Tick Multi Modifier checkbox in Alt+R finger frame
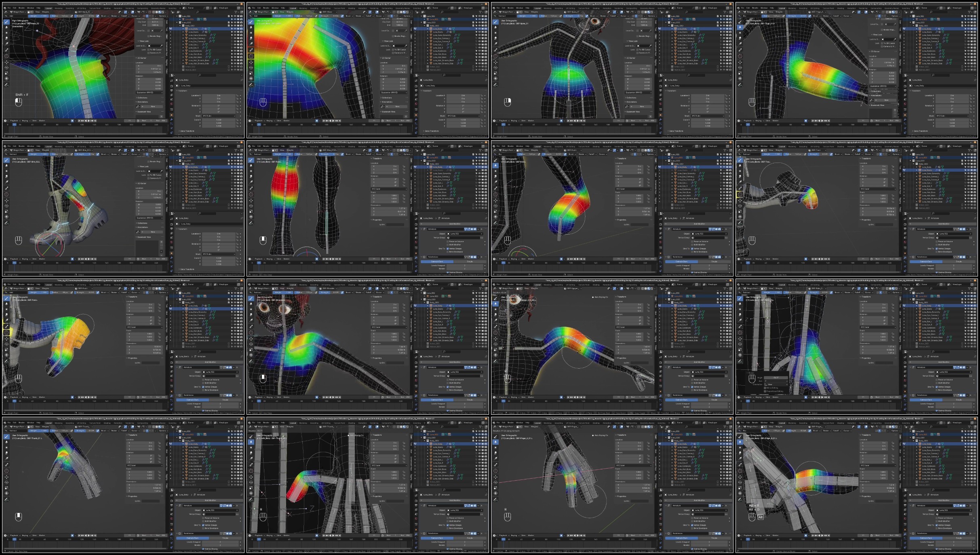Viewport: 980px width, 555px height. point(937,521)
